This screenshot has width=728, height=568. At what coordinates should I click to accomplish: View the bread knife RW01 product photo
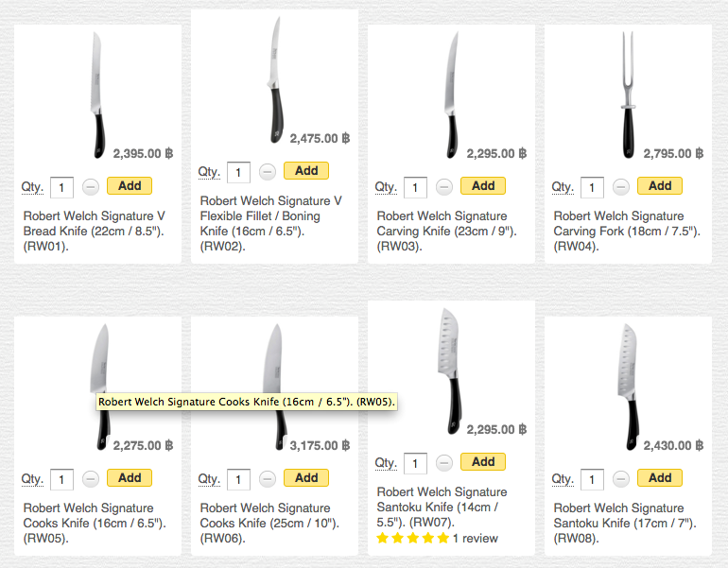95,95
